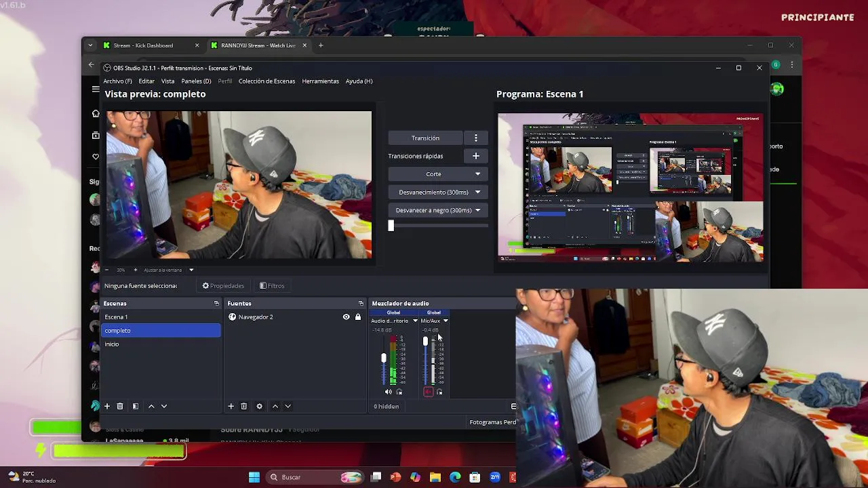Unmute the Mic/Aux red speaker button

[428, 392]
